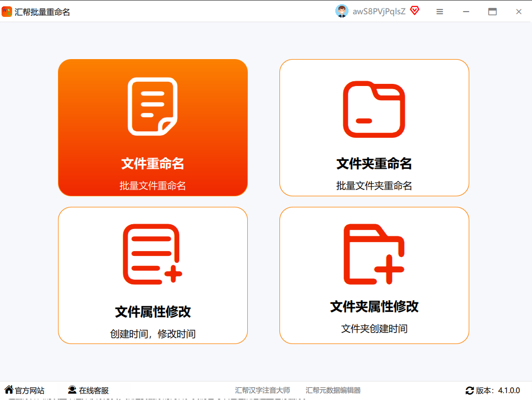Close the 汇帮批量重命名 window
The height and width of the screenshot is (401, 532).
(x=519, y=12)
